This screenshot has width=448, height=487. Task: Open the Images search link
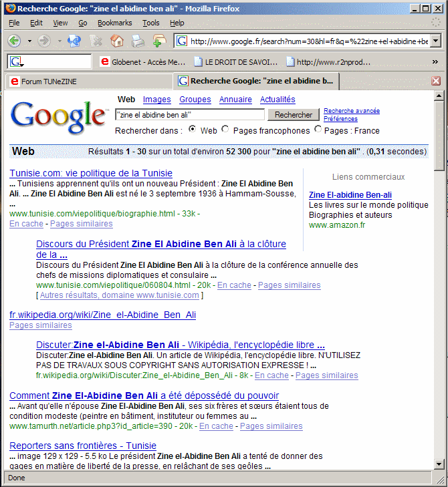click(156, 100)
